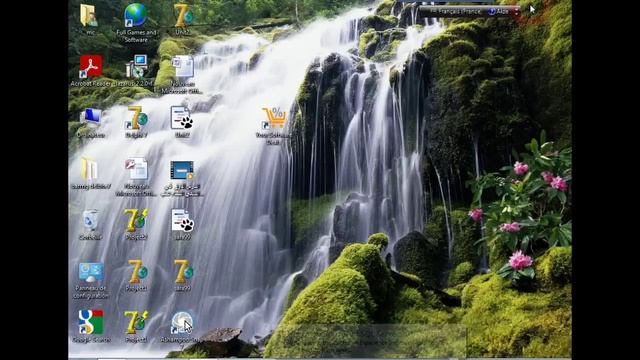Launch the Delphi 7 shortcut beside Ordinateur
Viewport: 640px width, 360px height.
point(137,118)
